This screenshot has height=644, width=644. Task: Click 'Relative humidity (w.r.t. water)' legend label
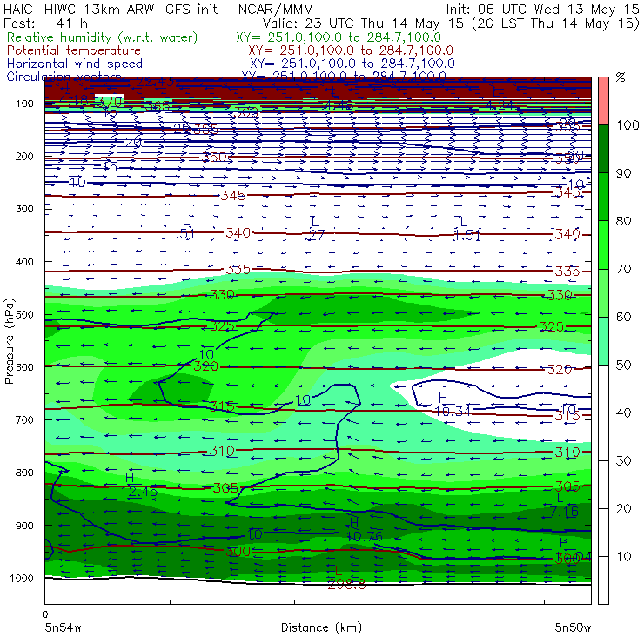(103, 37)
